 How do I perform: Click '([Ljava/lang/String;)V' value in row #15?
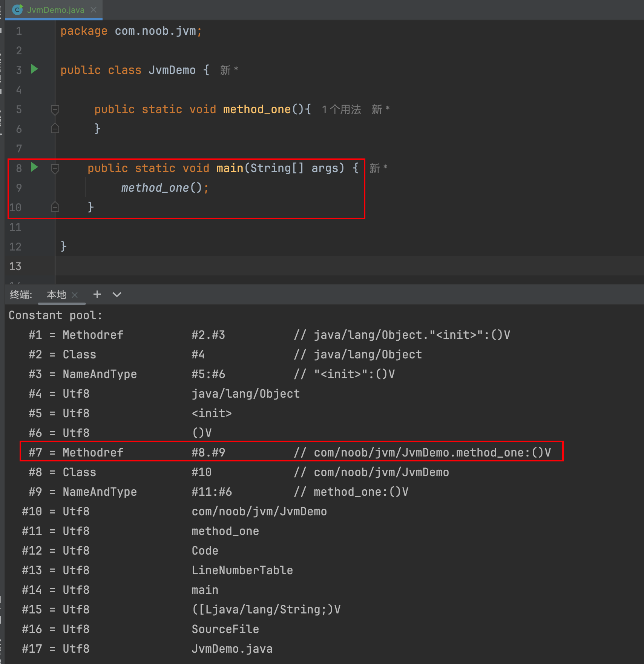click(x=266, y=610)
